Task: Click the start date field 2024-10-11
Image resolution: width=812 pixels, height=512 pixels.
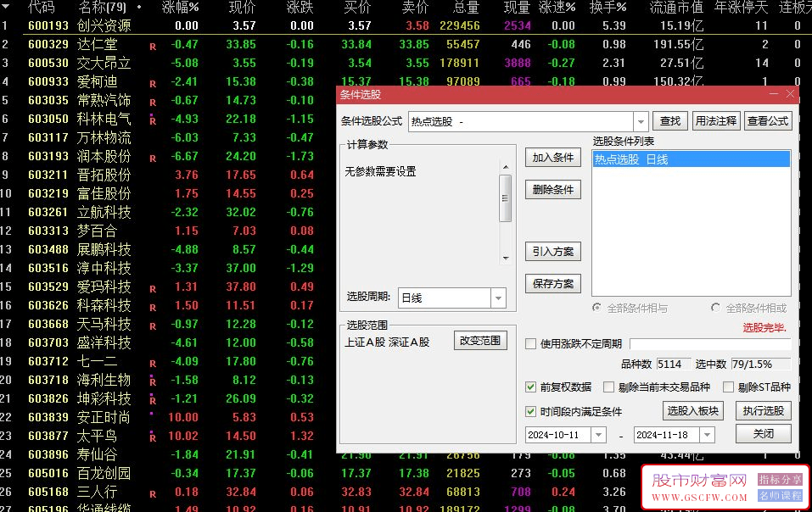Action: coord(558,435)
